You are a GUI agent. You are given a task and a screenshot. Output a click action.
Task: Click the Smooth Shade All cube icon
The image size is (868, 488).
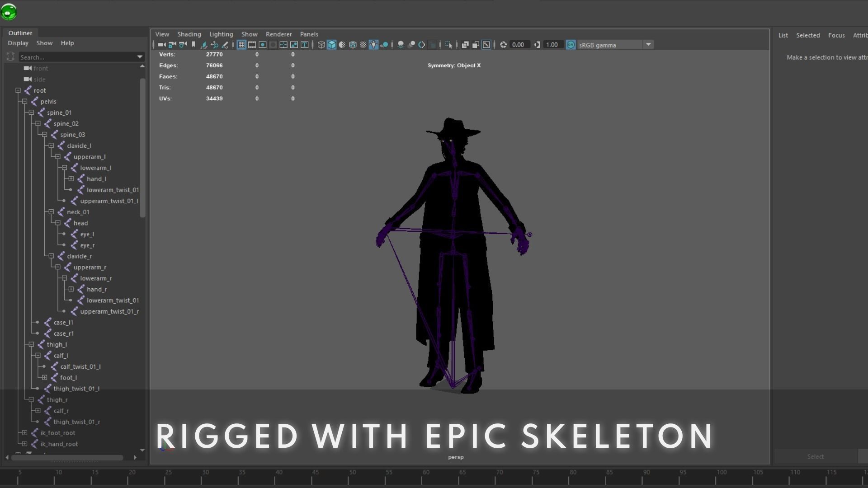[332, 45]
